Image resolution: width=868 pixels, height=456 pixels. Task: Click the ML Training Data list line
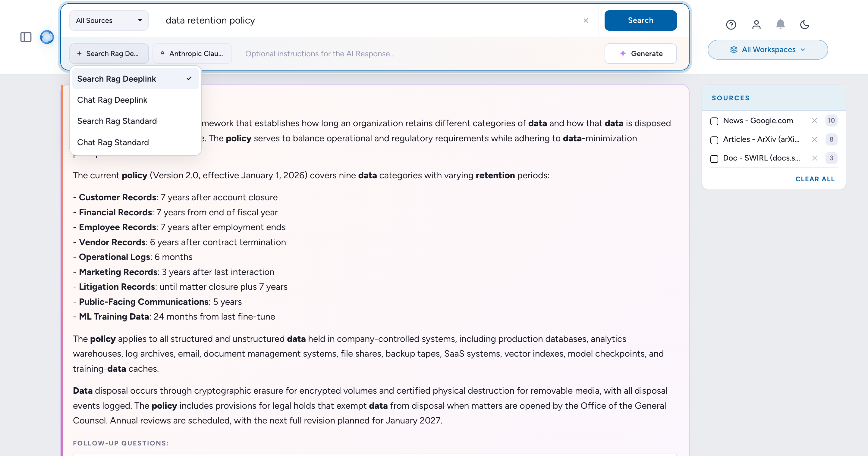tap(174, 317)
